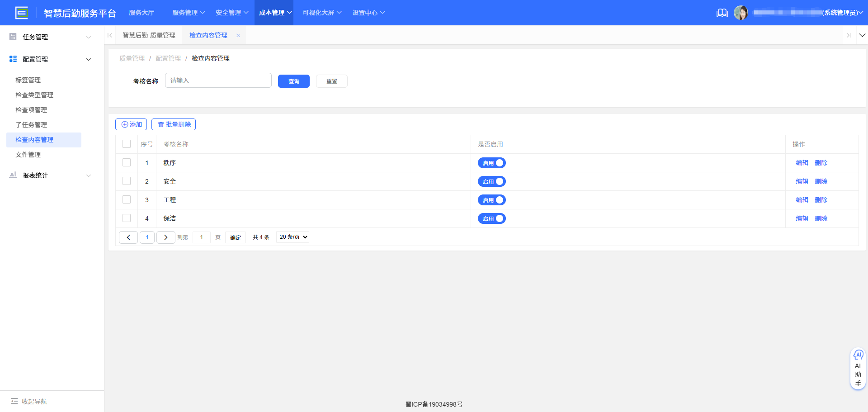Click the 任务管理 sidebar icon

click(13, 37)
